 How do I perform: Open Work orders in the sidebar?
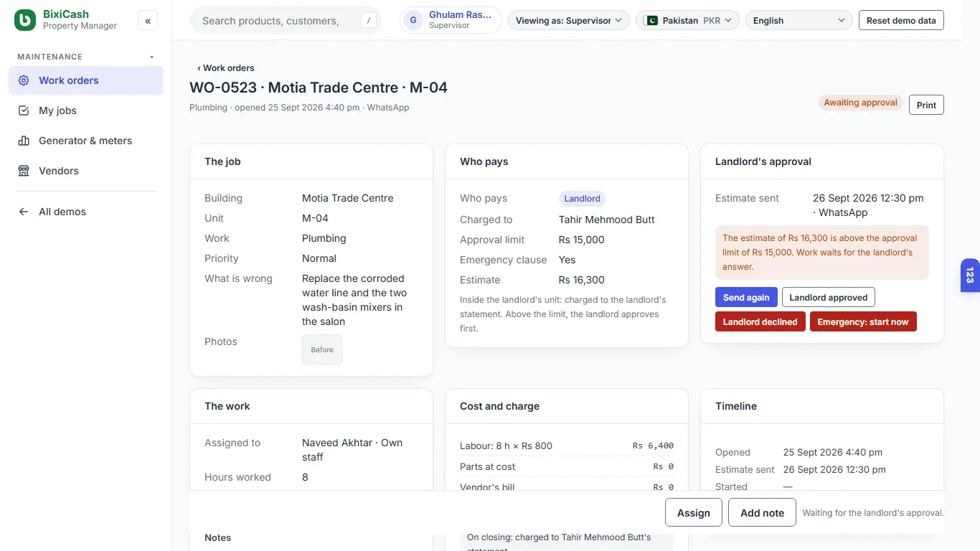[x=86, y=80]
